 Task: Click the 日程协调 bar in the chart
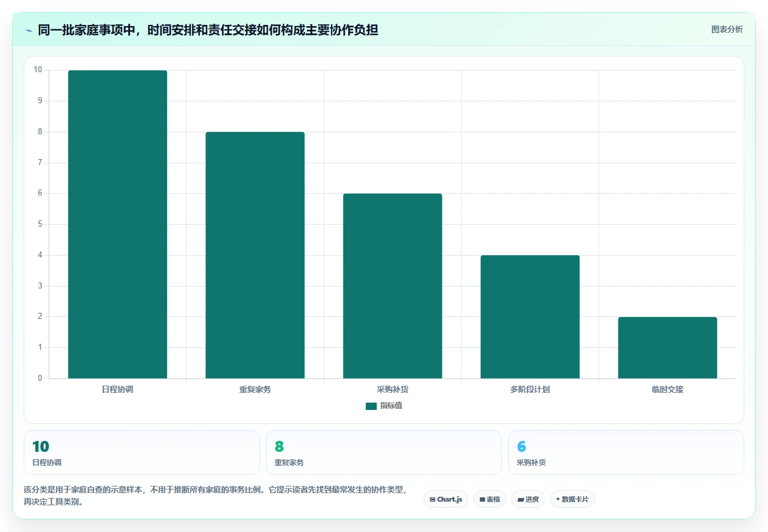[x=117, y=224]
